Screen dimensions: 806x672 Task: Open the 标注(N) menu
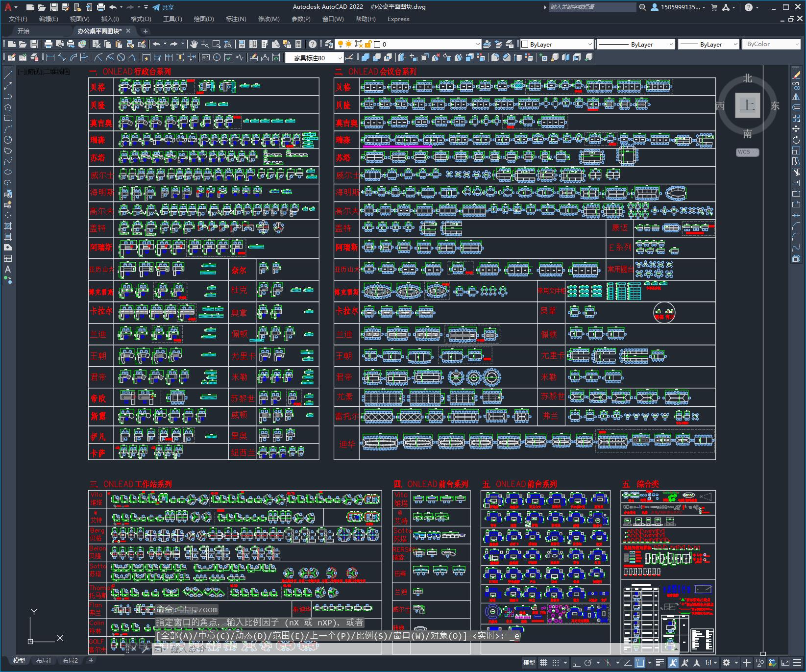[236, 19]
